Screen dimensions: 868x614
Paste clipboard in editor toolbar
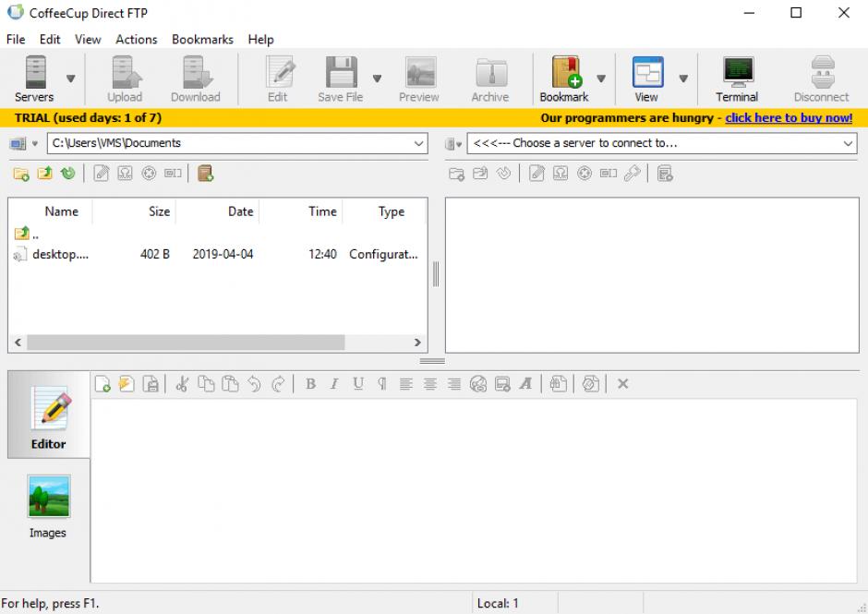tap(230, 384)
